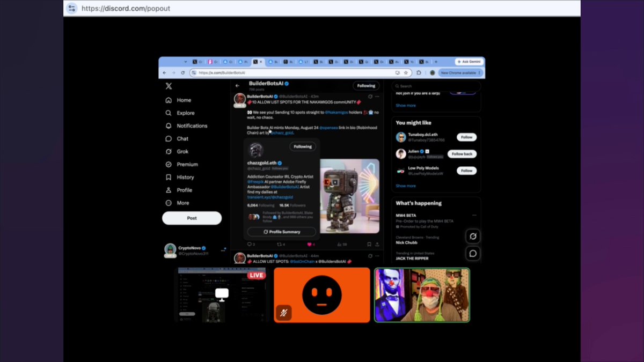Click the X search field
The width and height of the screenshot is (644, 362).
(x=436, y=86)
